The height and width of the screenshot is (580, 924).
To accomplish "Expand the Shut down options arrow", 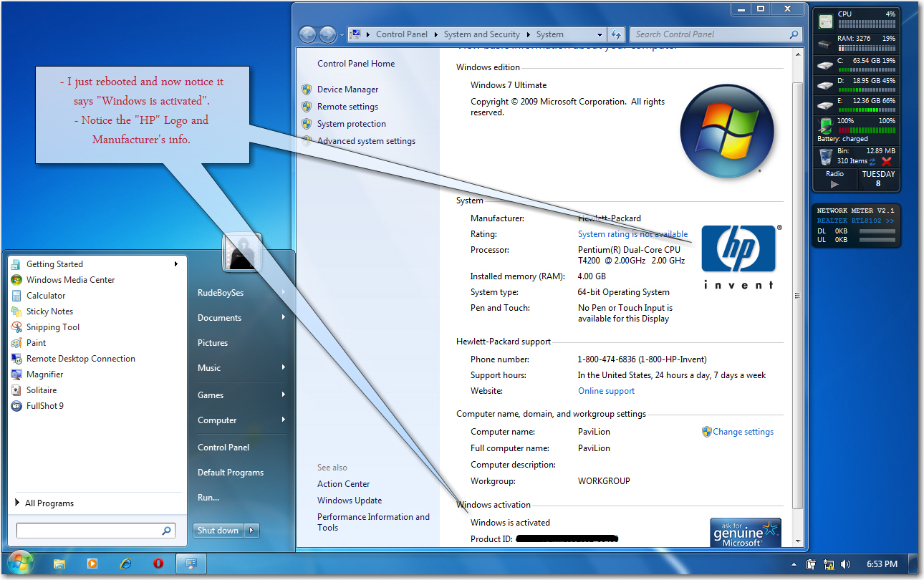I will click(x=252, y=531).
